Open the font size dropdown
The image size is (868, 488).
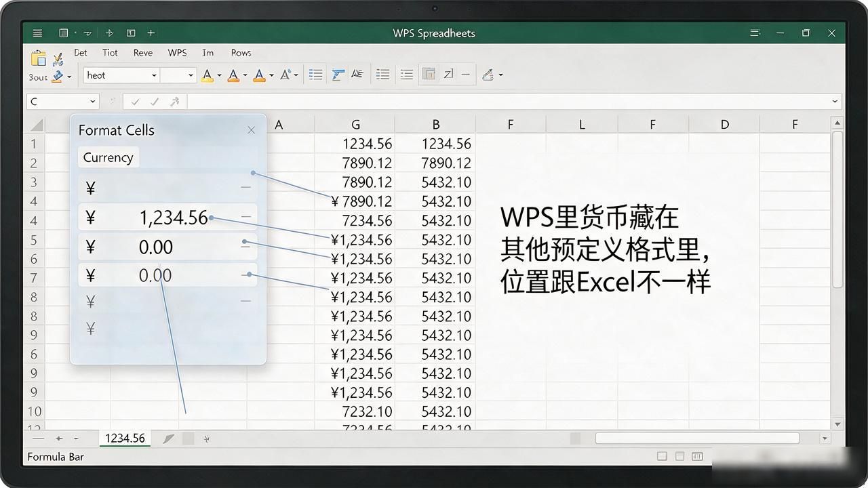(191, 75)
